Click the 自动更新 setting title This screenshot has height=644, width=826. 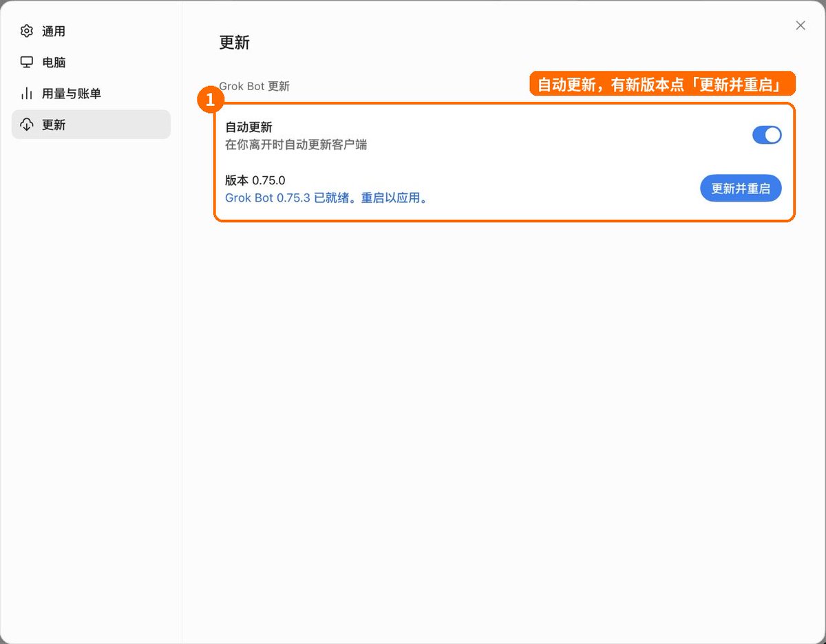click(x=248, y=127)
